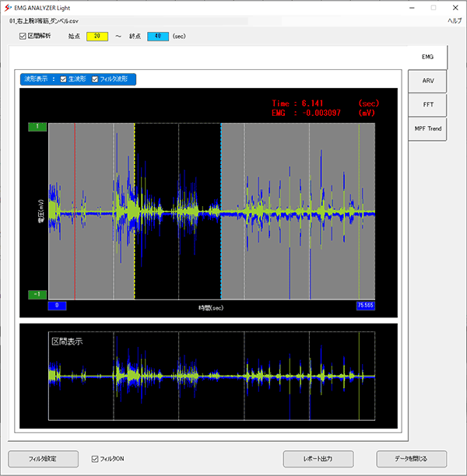
Task: Click the 区間表示 section waveform label
Action: pyautogui.click(x=67, y=341)
